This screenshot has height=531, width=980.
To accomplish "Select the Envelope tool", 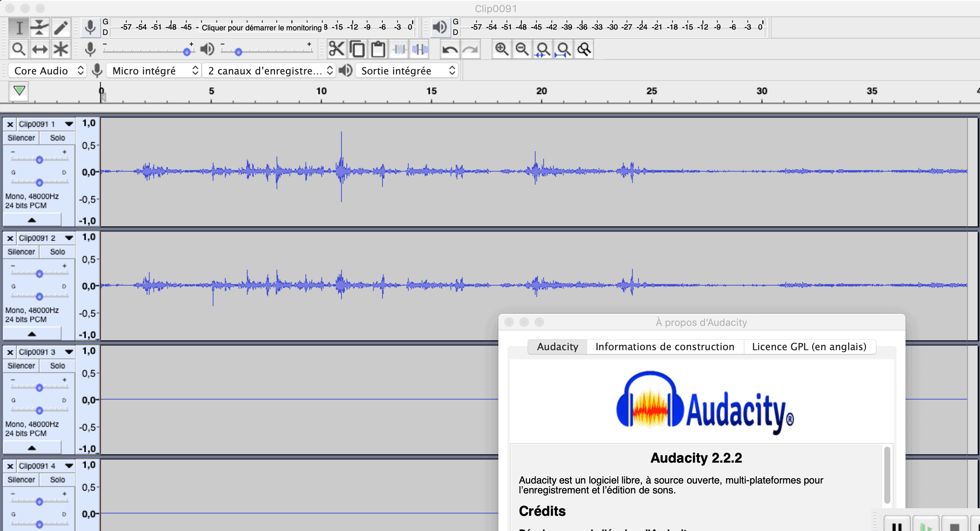I will point(40,27).
